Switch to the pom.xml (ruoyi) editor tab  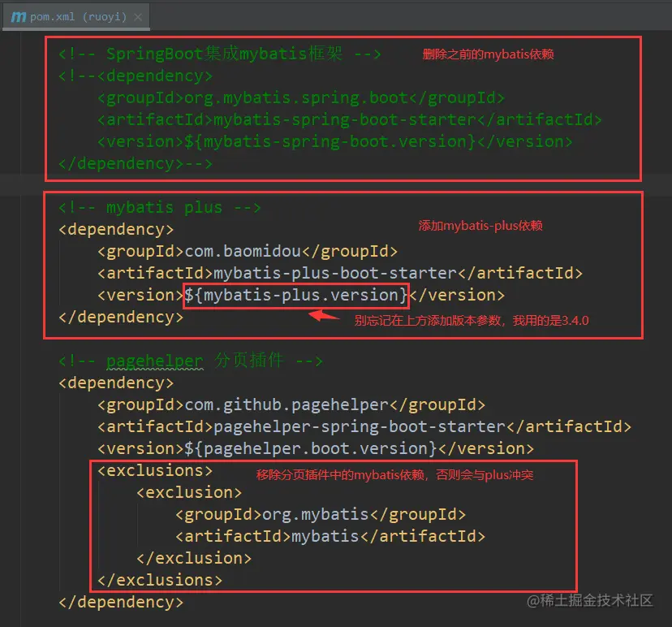coord(76,17)
